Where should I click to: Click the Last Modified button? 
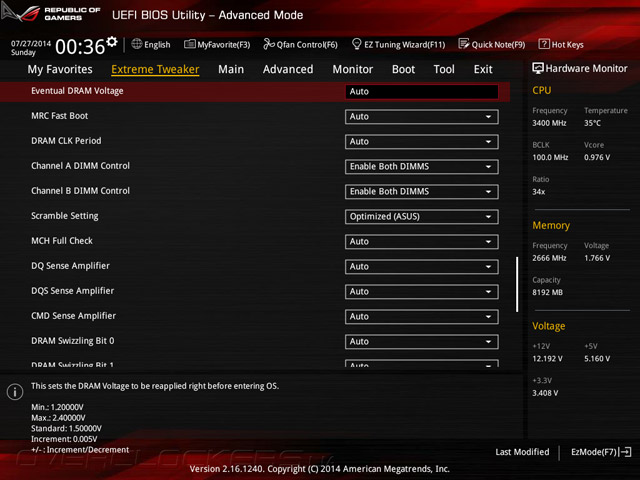(x=522, y=452)
